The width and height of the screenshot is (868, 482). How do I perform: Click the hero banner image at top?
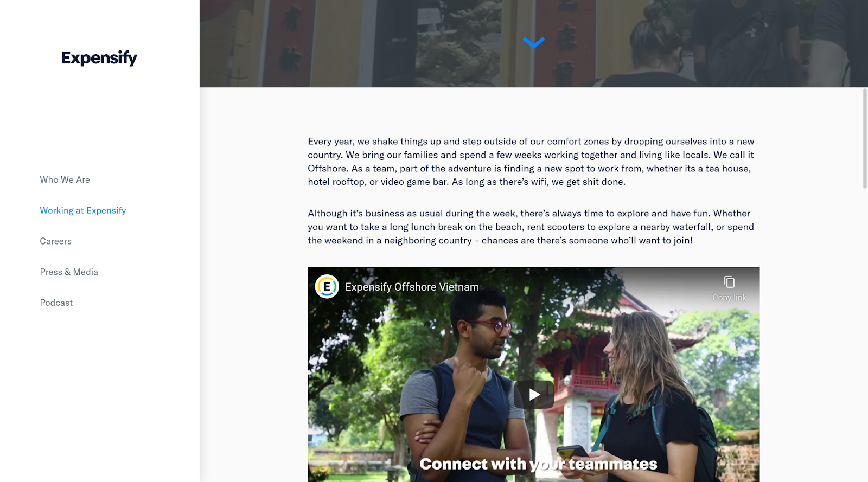[x=534, y=43]
